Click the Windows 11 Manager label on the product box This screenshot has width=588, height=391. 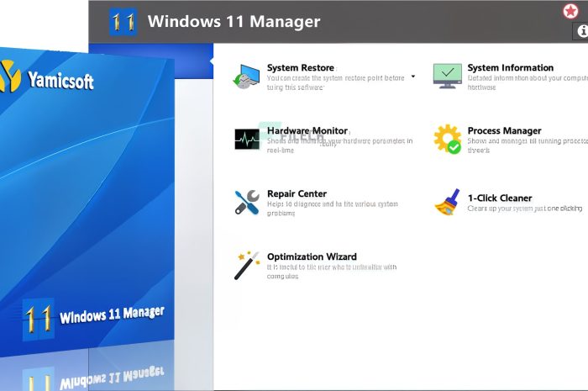pos(112,314)
